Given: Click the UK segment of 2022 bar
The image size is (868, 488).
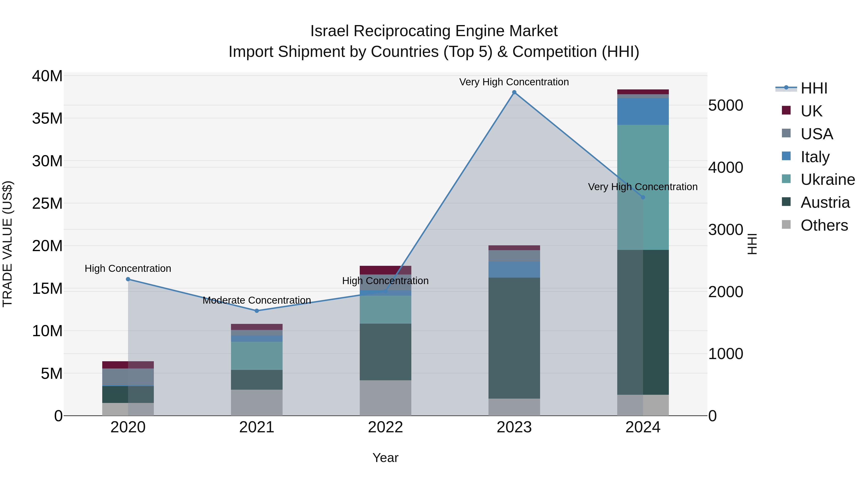Looking at the screenshot, I should click(x=386, y=270).
